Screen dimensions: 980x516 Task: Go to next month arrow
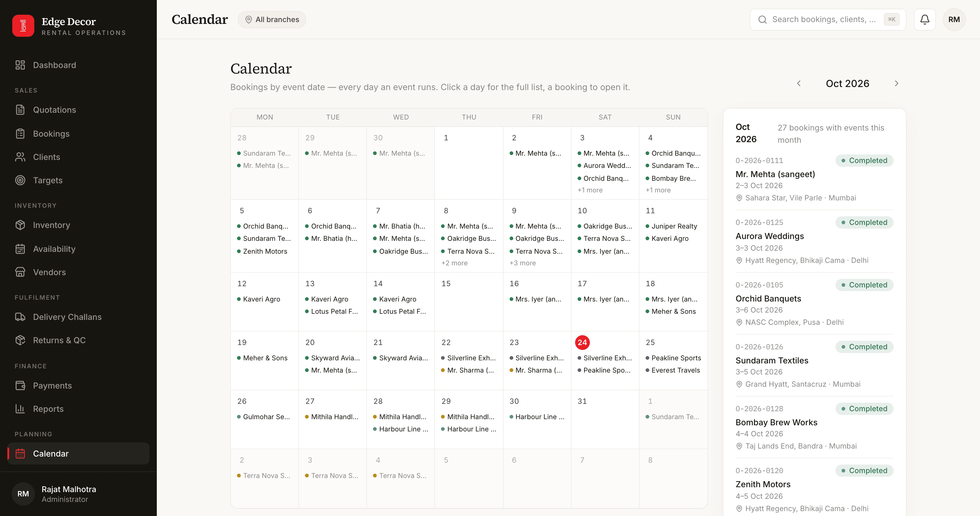896,83
